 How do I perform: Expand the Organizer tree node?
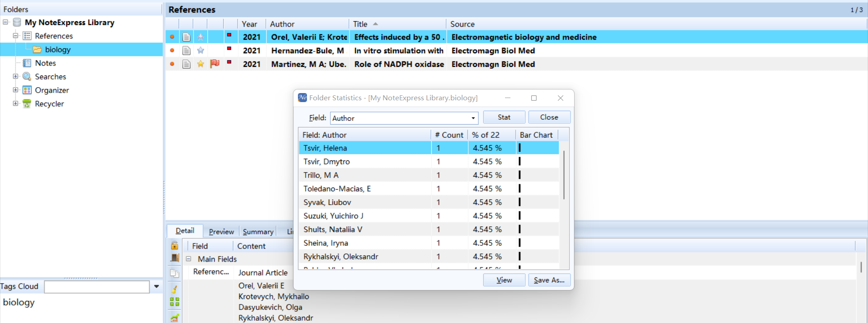pos(15,90)
